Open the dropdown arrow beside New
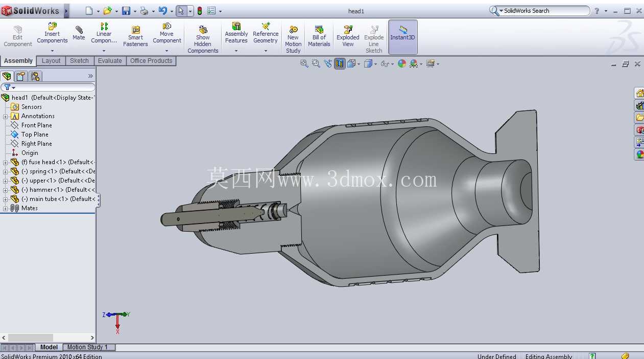Image resolution: width=644 pixels, height=359 pixels. click(x=98, y=11)
